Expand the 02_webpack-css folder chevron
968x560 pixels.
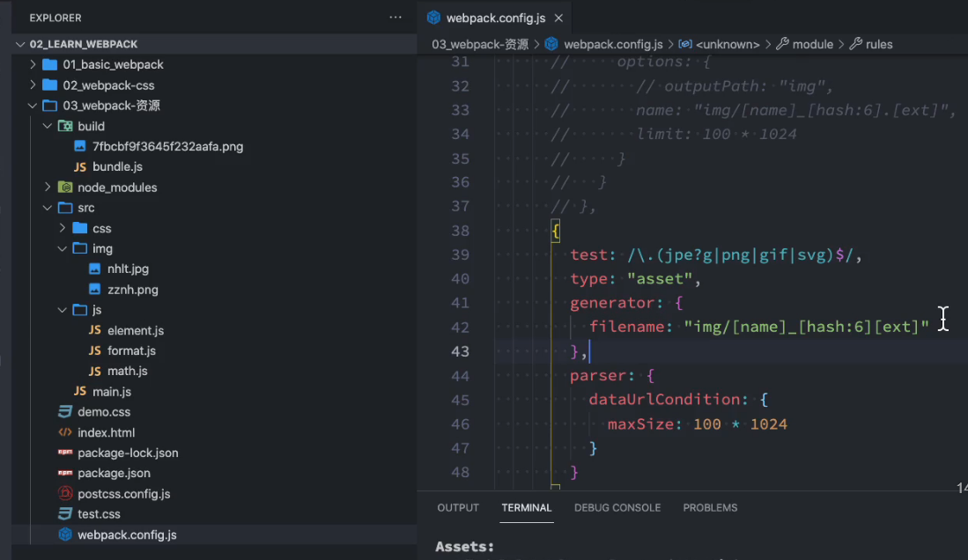(33, 85)
